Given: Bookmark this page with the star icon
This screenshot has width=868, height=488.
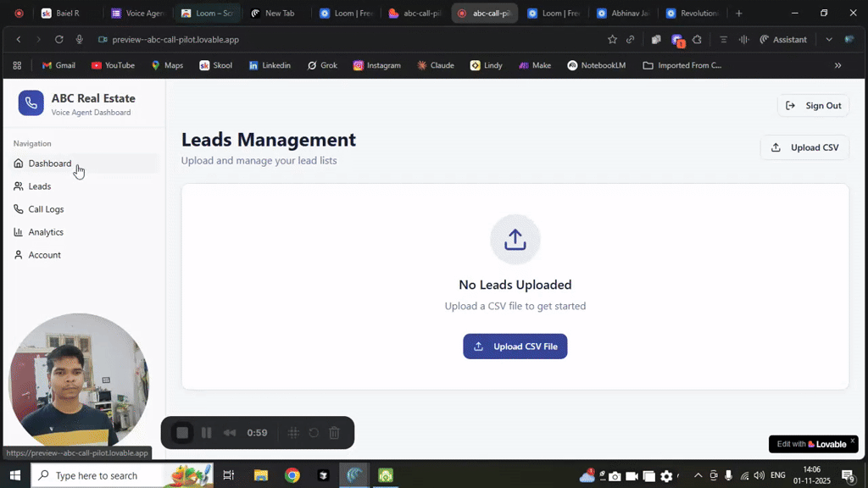Looking at the screenshot, I should coord(612,39).
